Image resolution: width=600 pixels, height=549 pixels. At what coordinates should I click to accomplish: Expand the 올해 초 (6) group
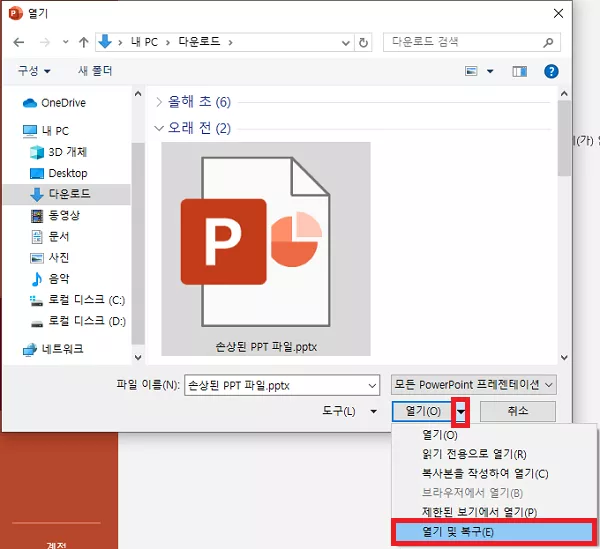(x=159, y=102)
